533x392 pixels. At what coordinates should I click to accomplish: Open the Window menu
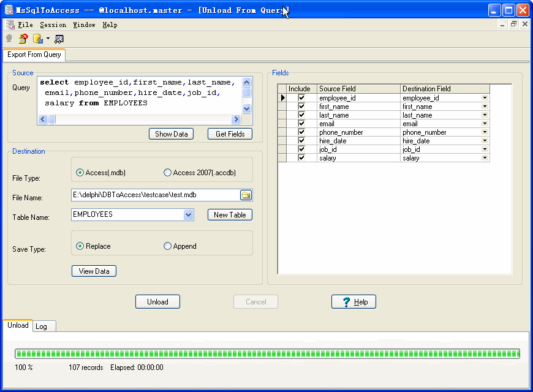(84, 25)
